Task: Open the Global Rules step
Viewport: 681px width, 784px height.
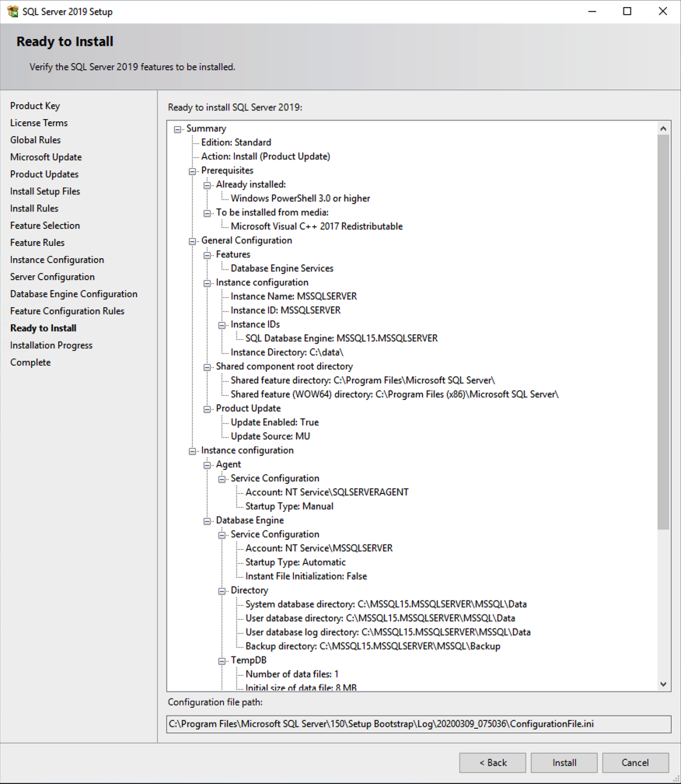Action: pyautogui.click(x=36, y=140)
